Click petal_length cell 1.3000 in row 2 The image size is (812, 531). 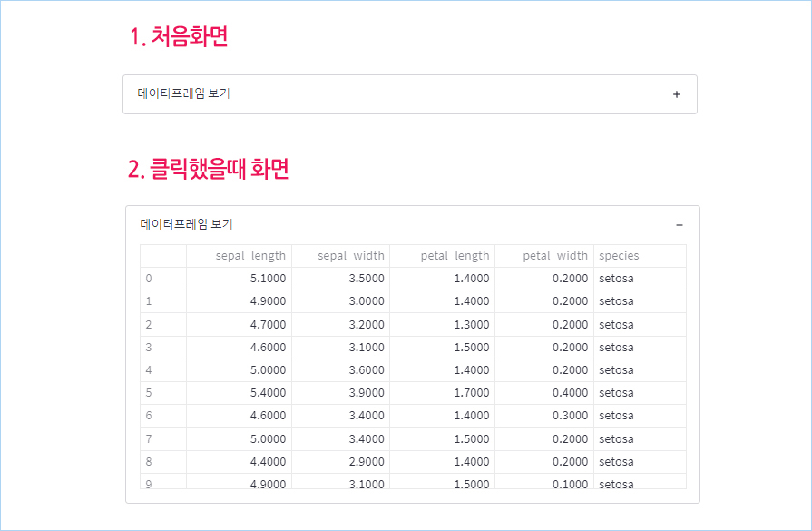coord(442,325)
